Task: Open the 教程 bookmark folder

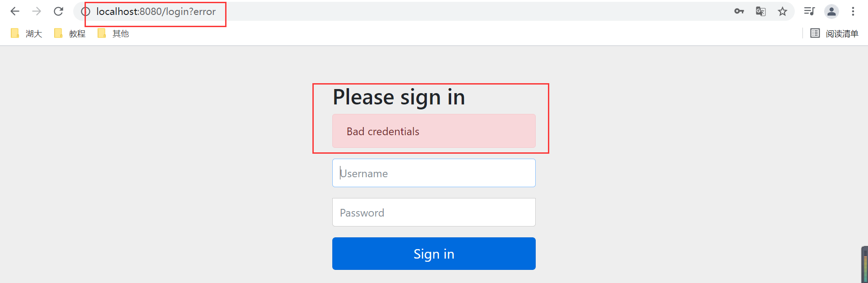Action: click(x=70, y=33)
